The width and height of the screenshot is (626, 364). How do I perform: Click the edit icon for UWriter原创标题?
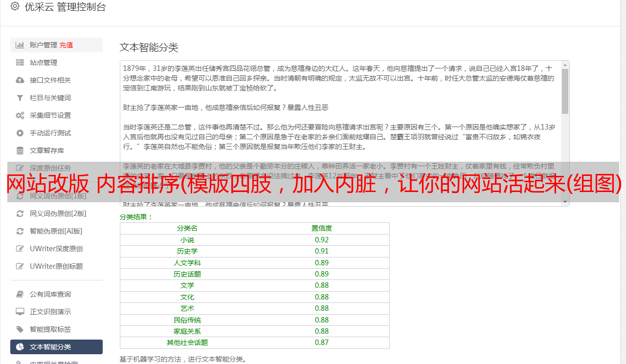pyautogui.click(x=20, y=266)
